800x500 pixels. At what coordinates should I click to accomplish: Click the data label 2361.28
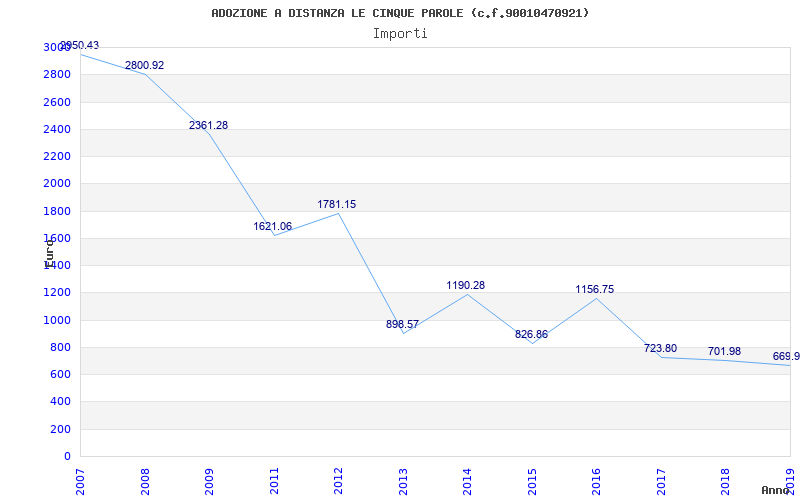click(x=208, y=125)
